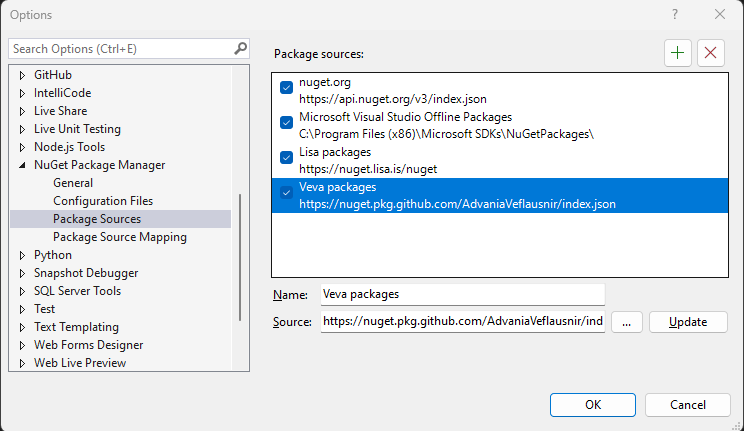Screen dimensions: 744x431
Task: Uncheck the nuget.org package source
Action: click(287, 88)
